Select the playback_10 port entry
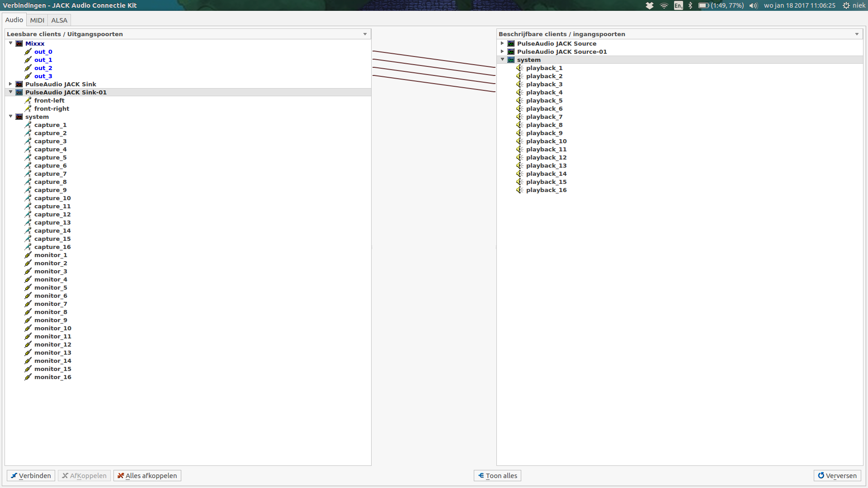868x488 pixels. pos(546,141)
